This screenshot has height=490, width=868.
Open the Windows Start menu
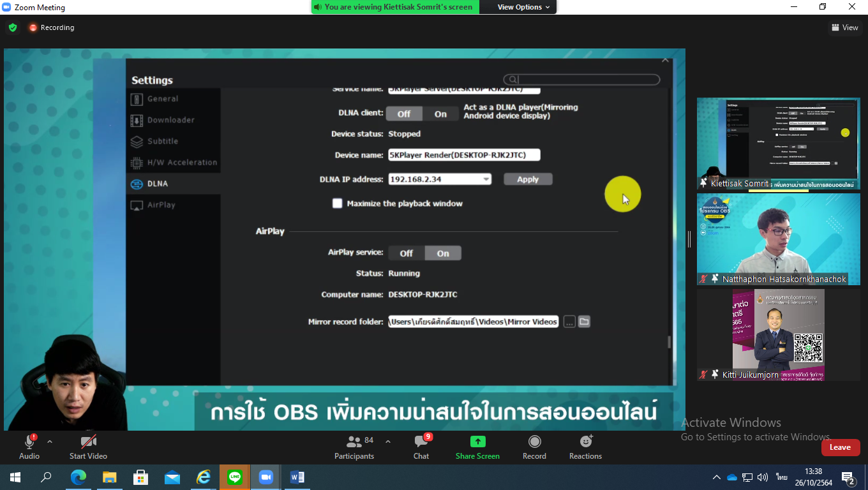15,477
